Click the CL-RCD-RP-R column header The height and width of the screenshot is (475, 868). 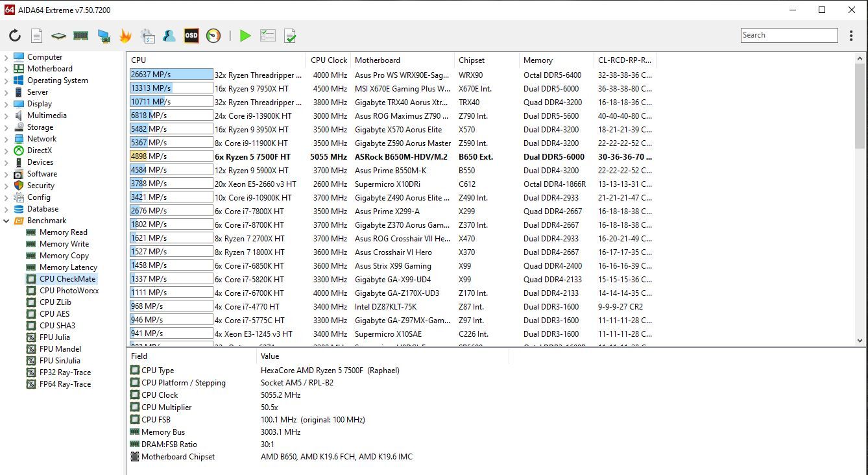pos(625,60)
